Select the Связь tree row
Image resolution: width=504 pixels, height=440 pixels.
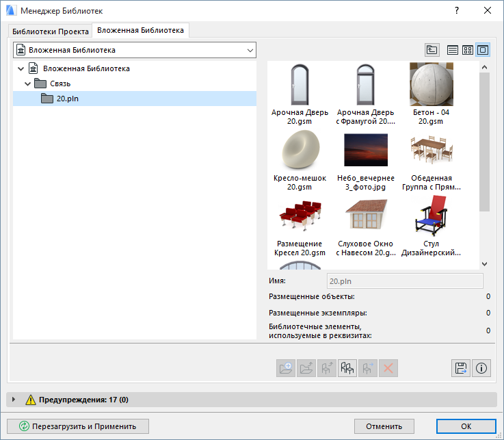tap(135, 83)
